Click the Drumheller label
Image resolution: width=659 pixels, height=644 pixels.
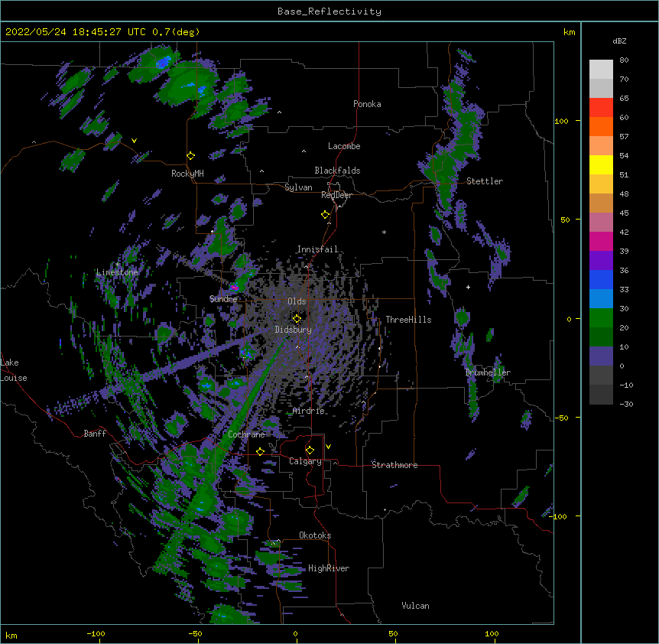(x=488, y=372)
